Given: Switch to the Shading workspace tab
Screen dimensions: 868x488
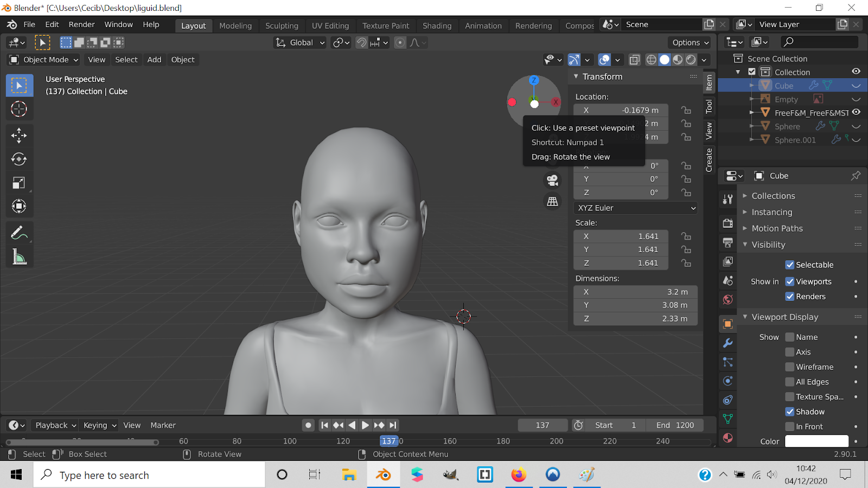Looking at the screenshot, I should 437,25.
